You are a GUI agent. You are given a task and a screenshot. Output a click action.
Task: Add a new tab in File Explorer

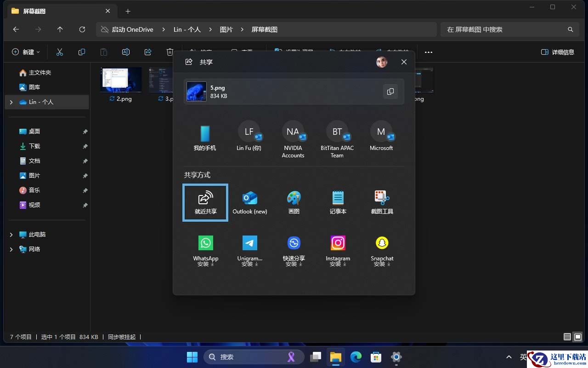coord(128,11)
